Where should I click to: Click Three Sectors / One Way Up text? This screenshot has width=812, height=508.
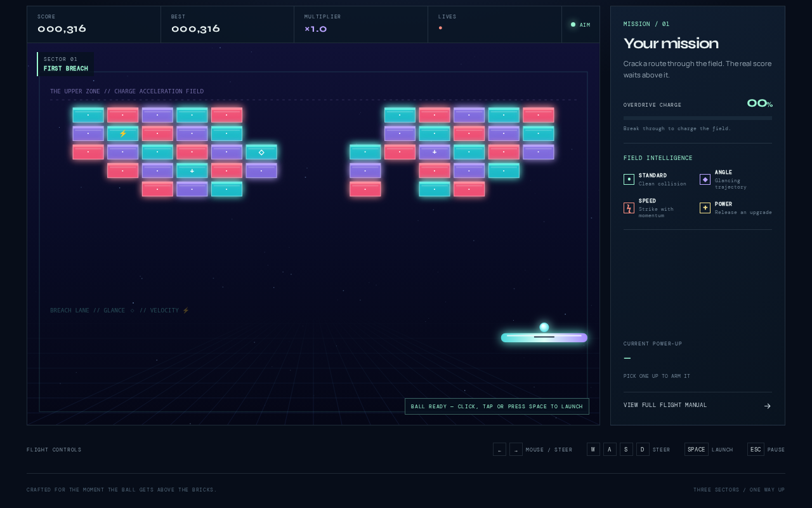[739, 490]
